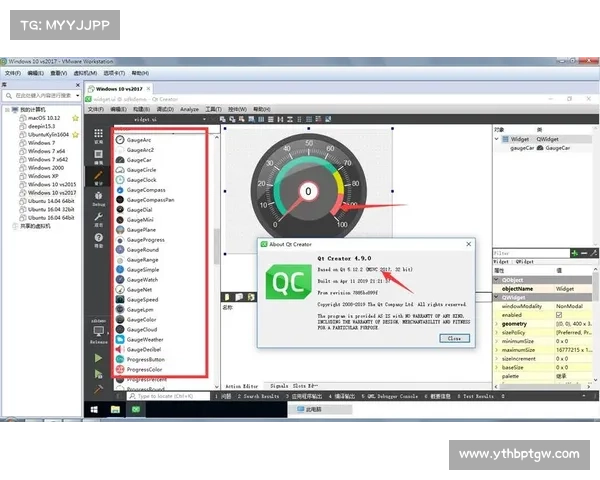This screenshot has height=480, width=600.
Task: Collapse the QObject property group
Action: pyautogui.click(x=497, y=280)
